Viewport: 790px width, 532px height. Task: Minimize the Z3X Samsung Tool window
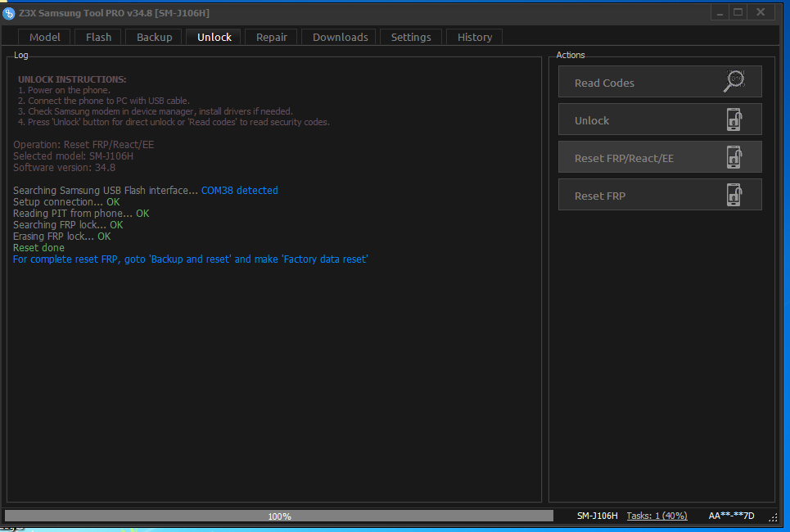(x=720, y=12)
